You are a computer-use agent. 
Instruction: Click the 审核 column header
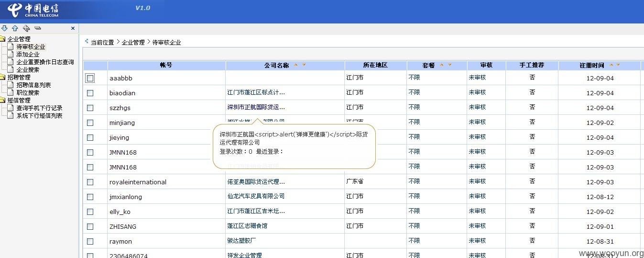[486, 65]
